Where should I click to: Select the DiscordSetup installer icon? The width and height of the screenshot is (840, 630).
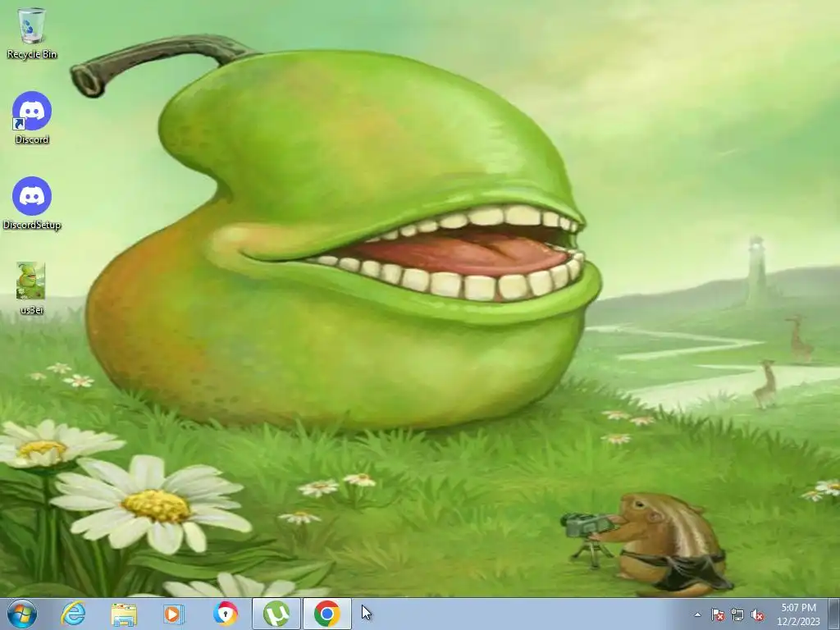(32, 203)
